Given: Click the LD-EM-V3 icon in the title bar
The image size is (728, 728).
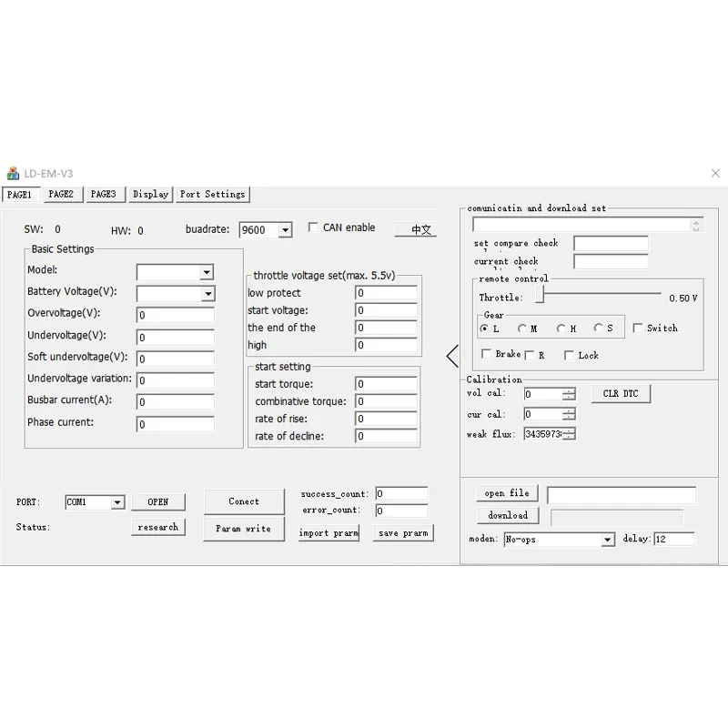Looking at the screenshot, I should click(14, 173).
